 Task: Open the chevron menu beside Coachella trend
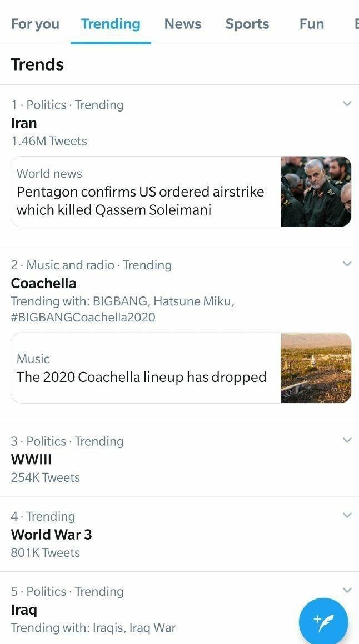[x=347, y=264]
